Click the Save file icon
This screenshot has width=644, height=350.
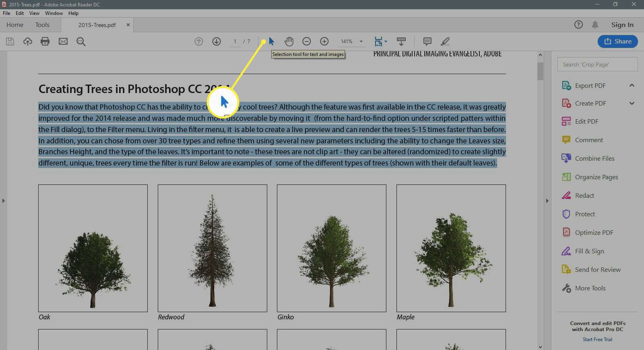(10, 41)
